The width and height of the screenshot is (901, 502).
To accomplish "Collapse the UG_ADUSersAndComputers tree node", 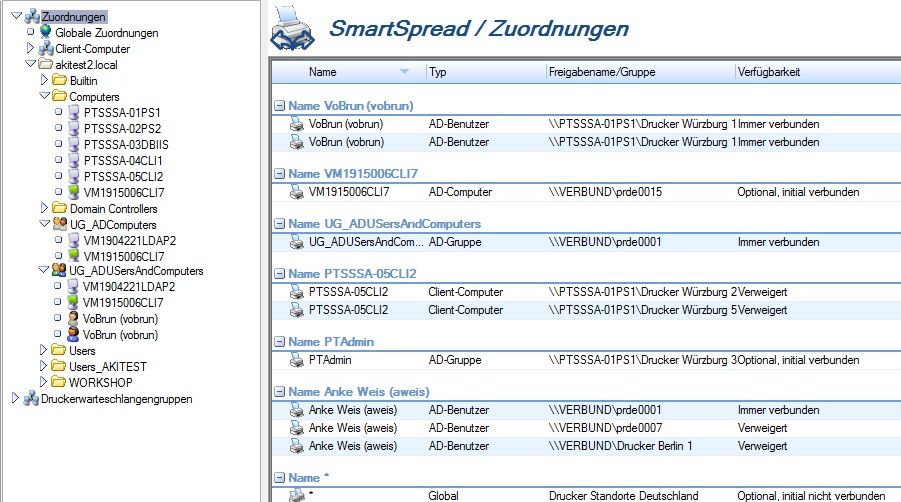I will 44,269.
